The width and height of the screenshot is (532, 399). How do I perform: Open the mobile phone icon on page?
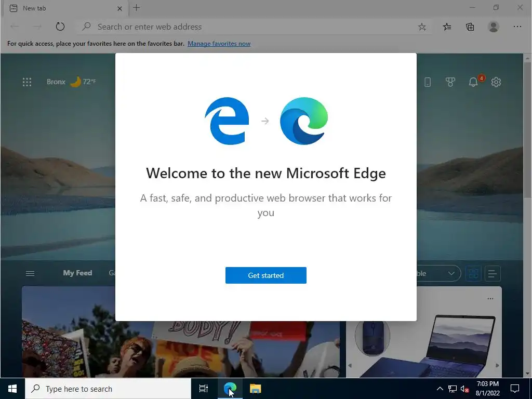click(x=428, y=82)
